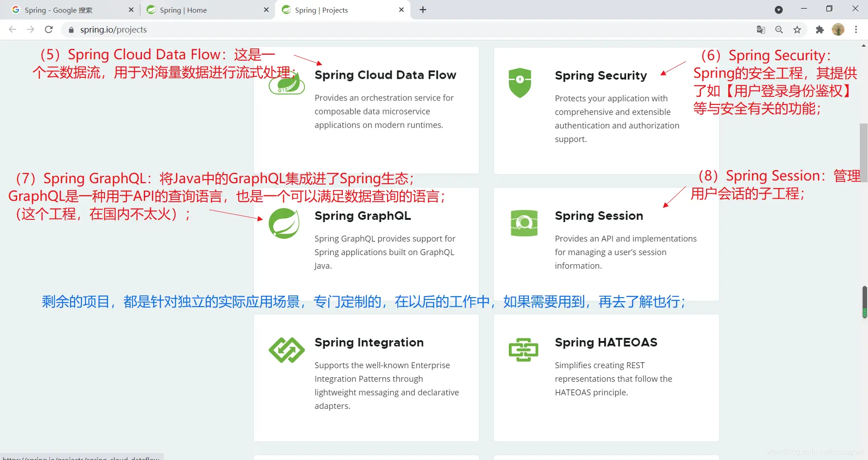Bookmark this page with the star icon
Screen dimensions: 868x460
[797, 29]
